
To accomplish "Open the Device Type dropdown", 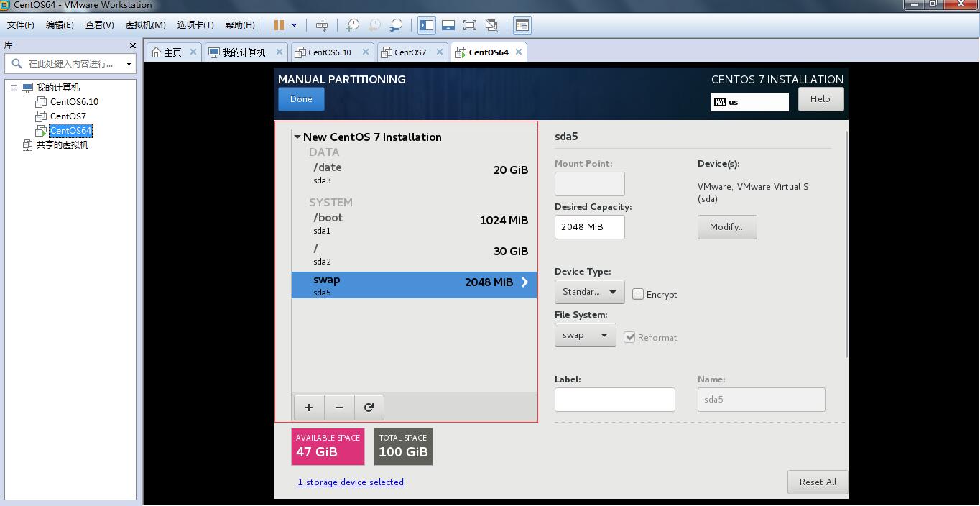I will (x=589, y=292).
